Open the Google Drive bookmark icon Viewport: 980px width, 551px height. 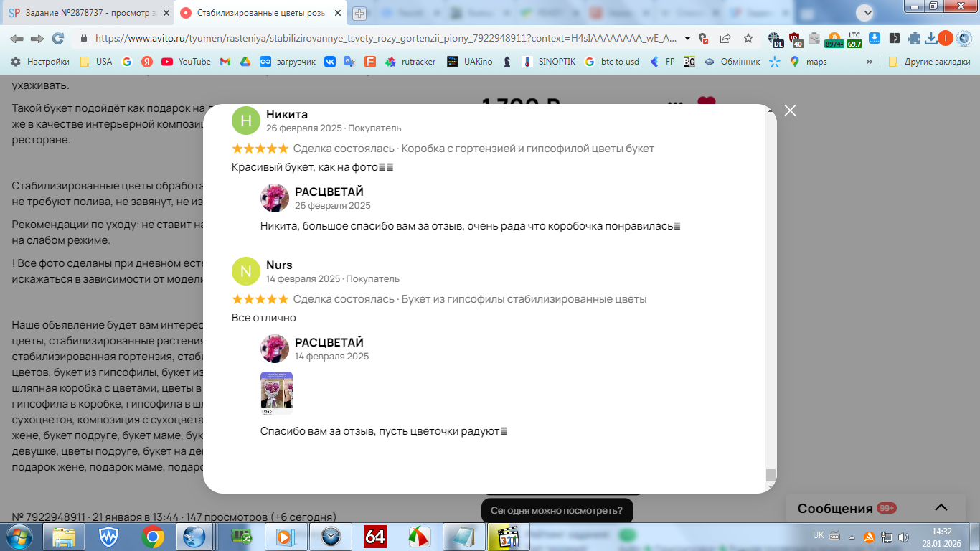245,62
